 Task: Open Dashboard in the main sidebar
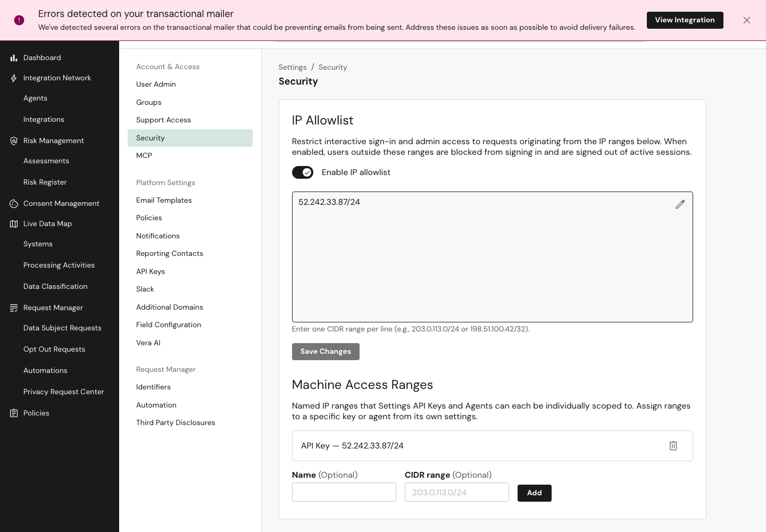tap(42, 58)
